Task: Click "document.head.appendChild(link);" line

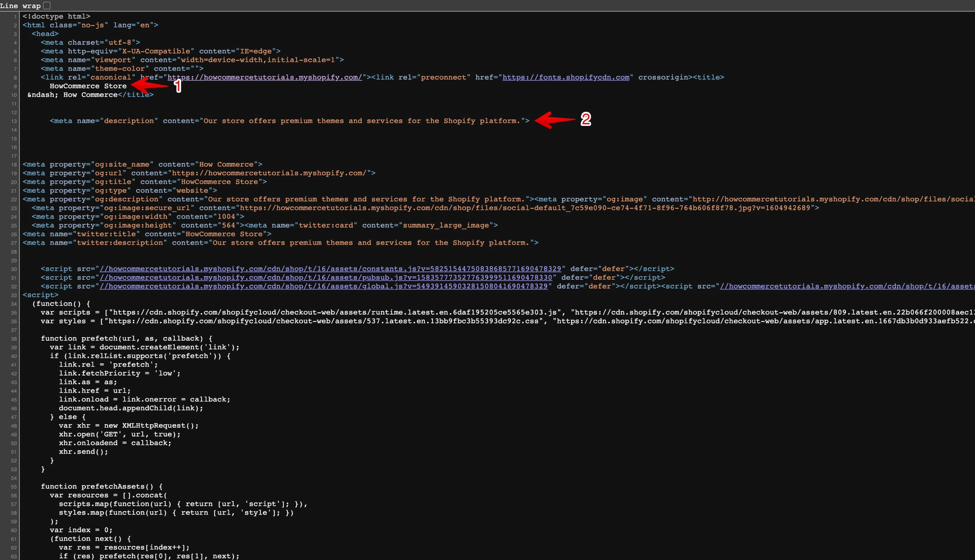Action: click(131, 408)
